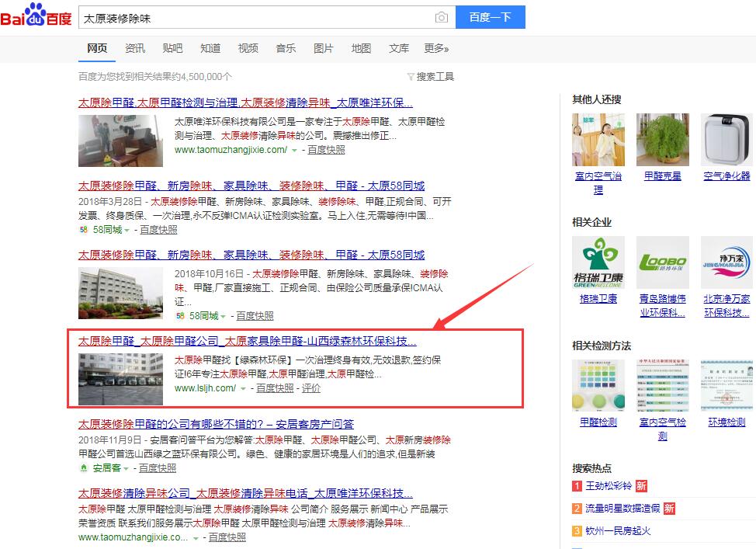The height and width of the screenshot is (549, 756).
Task: Click the 青岛路博 LOOBO logo
Action: pyautogui.click(x=662, y=262)
